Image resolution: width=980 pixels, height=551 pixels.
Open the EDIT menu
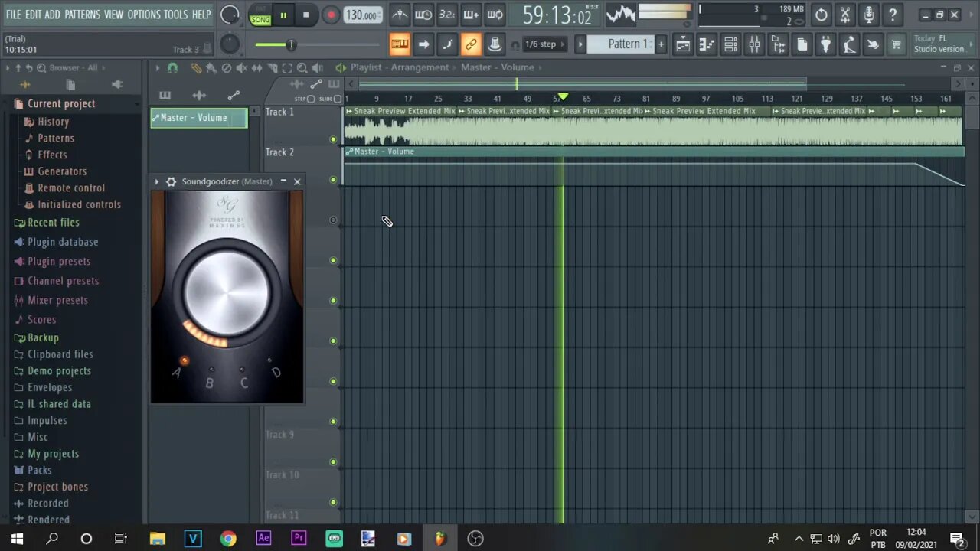click(33, 15)
